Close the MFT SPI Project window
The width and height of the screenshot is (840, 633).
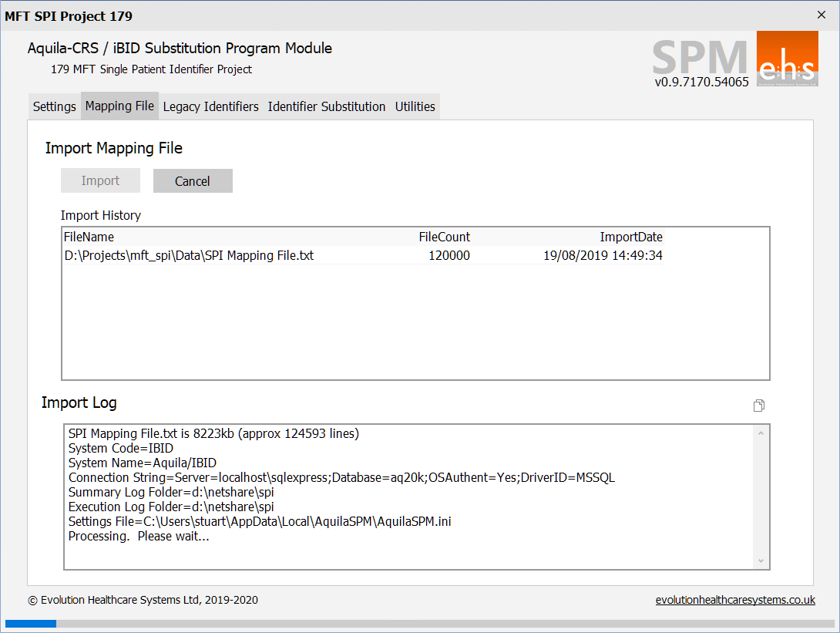point(822,15)
